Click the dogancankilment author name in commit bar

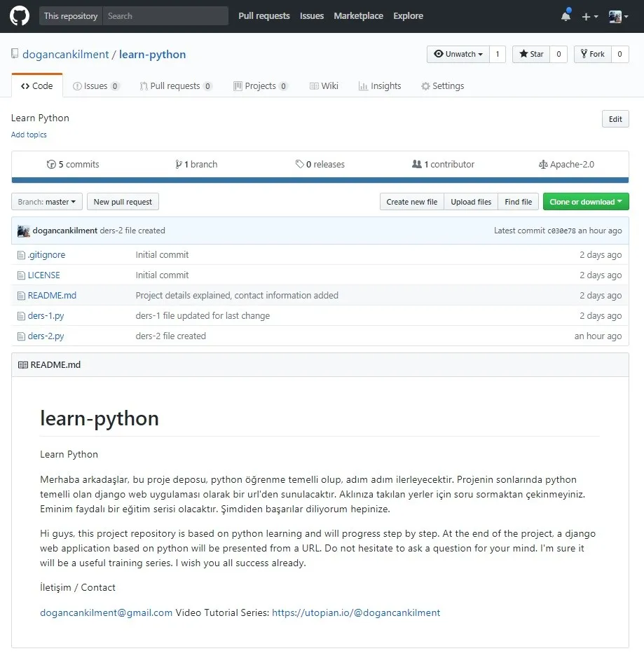65,231
